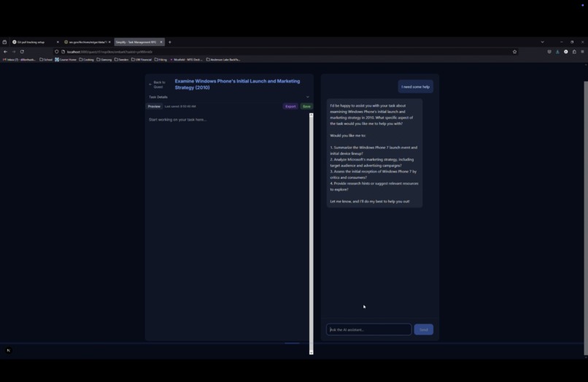Click the task title Examine Windows Phone's Initial Launch
This screenshot has height=382, width=588.
coord(237,84)
